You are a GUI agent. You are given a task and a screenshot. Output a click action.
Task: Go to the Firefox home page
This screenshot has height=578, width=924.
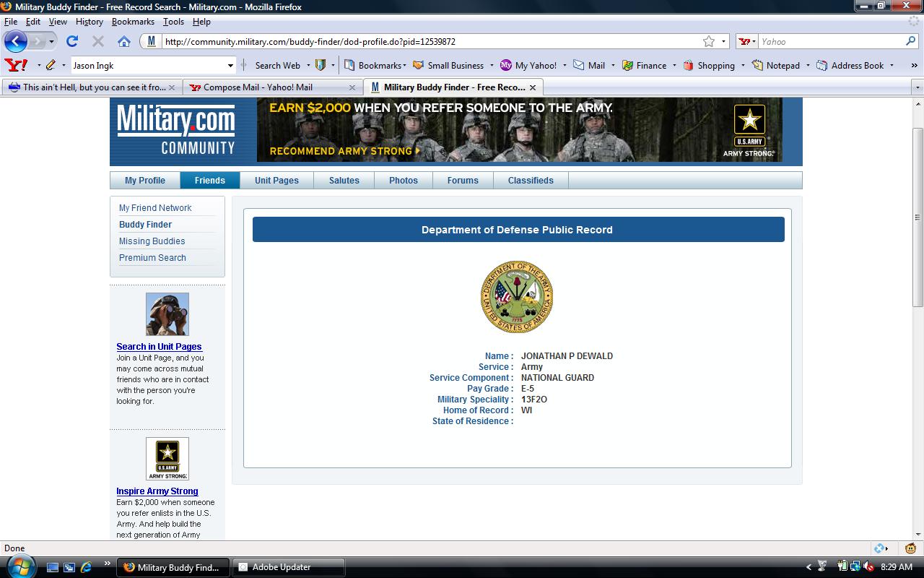(x=124, y=41)
